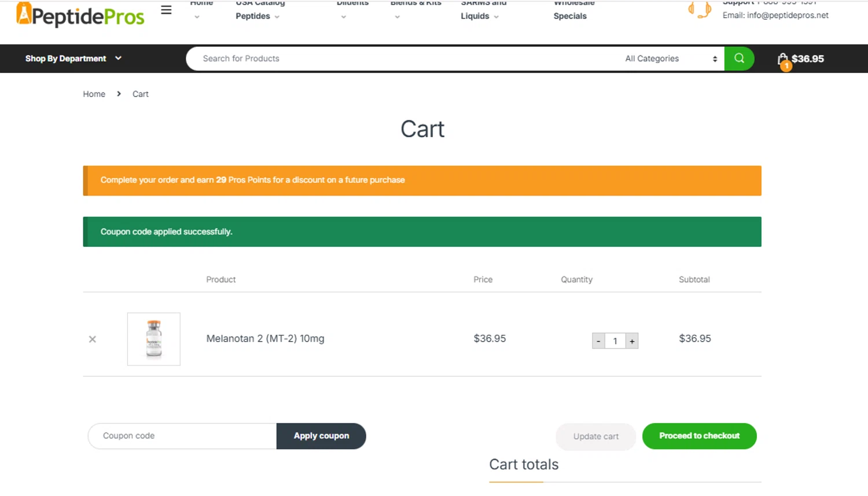Click the Cart totals heading
The width and height of the screenshot is (868, 496).
tap(524, 465)
